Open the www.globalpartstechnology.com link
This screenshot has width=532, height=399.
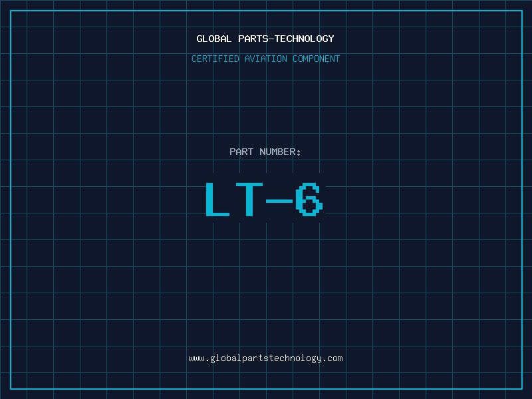265,358
